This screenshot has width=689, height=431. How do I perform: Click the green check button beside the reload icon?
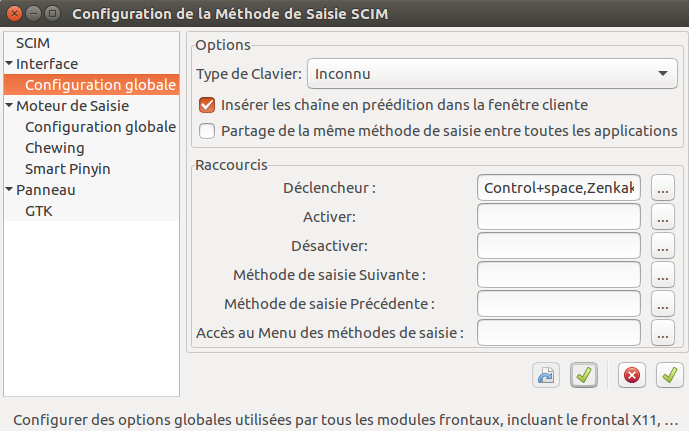[x=584, y=375]
